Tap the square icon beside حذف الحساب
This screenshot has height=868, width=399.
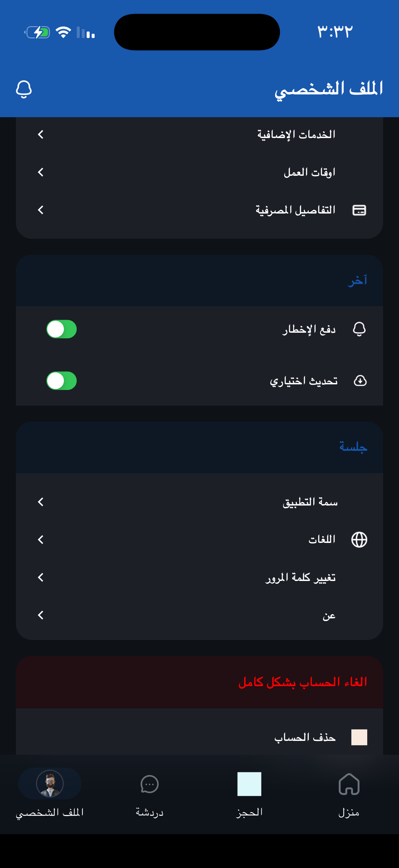359,737
